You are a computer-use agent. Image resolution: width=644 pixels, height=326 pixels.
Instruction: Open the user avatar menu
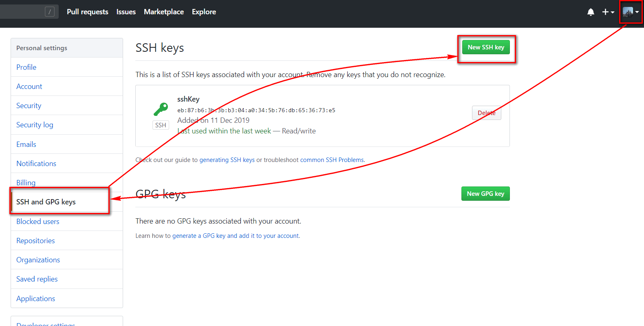coord(631,12)
